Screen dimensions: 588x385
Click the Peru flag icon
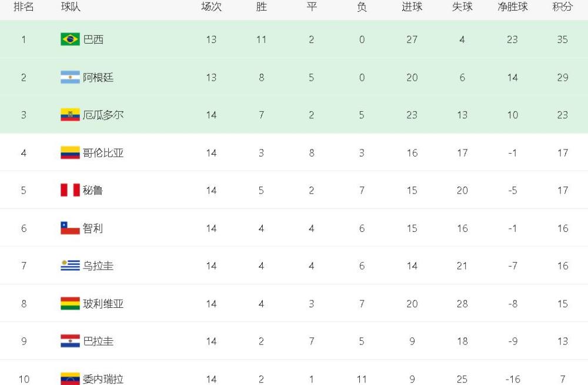point(70,190)
